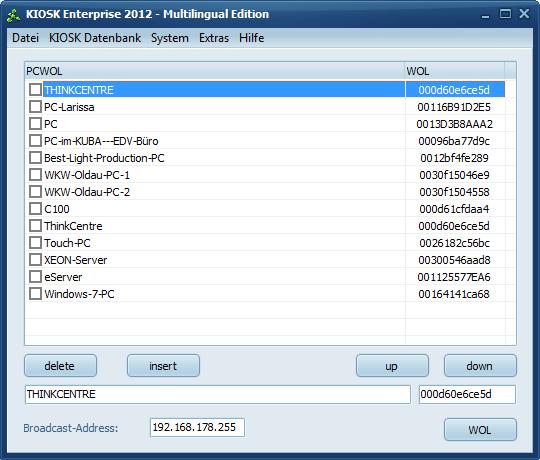Send wake signal with WOL button
540x460 pixels.
[x=480, y=430]
